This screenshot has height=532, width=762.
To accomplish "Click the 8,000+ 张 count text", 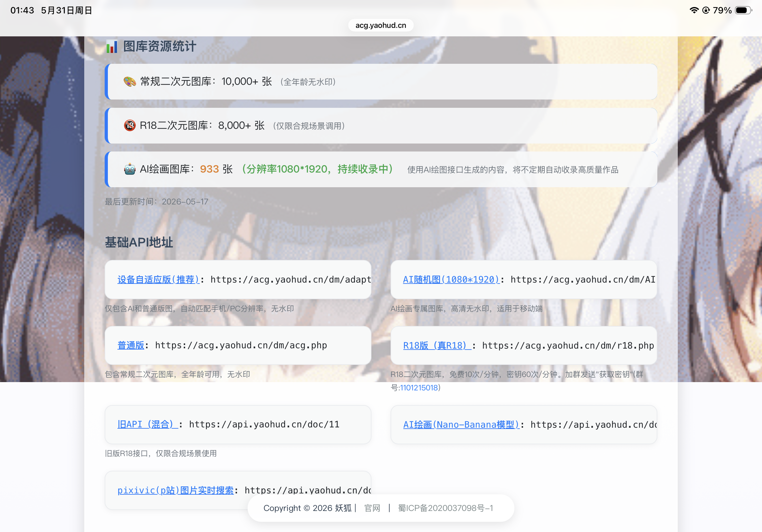I will click(x=241, y=125).
